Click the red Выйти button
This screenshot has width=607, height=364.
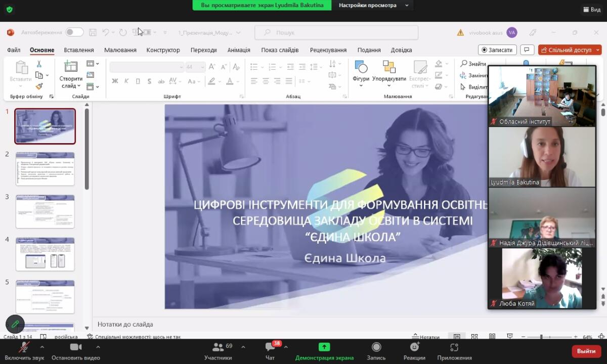coord(586,351)
